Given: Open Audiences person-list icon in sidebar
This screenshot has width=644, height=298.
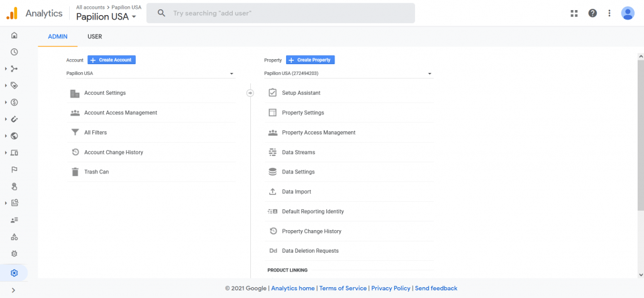Looking at the screenshot, I should (14, 220).
